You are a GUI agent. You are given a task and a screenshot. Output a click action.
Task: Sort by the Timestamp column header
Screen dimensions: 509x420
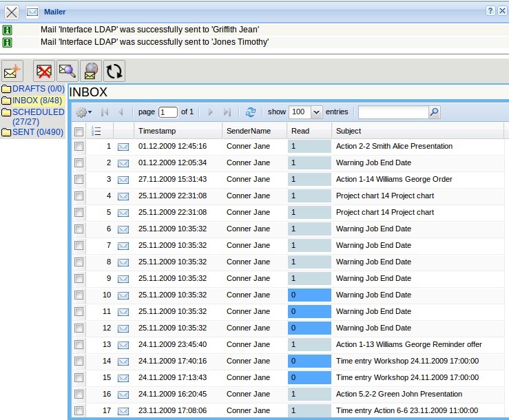tap(157, 131)
